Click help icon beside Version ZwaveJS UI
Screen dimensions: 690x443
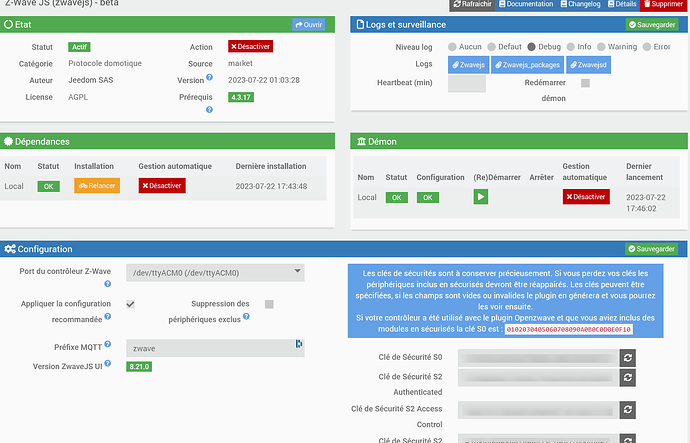[x=107, y=363]
